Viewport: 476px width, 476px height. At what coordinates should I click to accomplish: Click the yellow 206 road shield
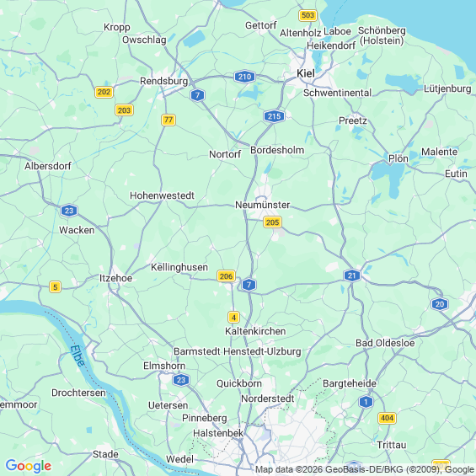[226, 276]
